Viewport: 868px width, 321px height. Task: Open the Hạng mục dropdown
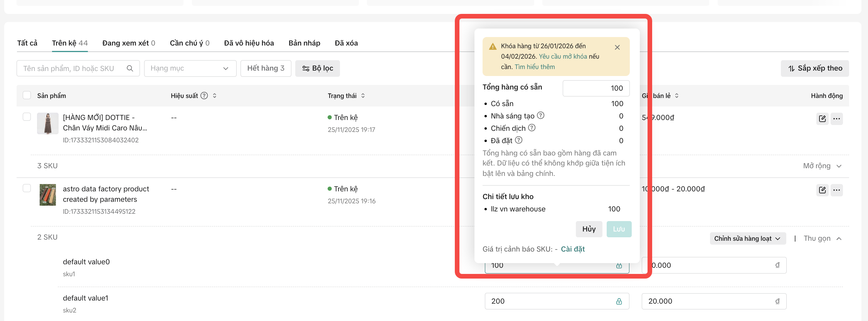coord(190,68)
